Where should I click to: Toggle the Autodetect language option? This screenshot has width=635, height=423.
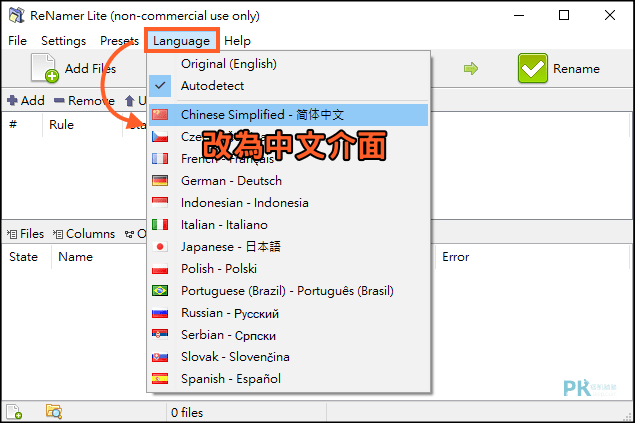(288, 86)
